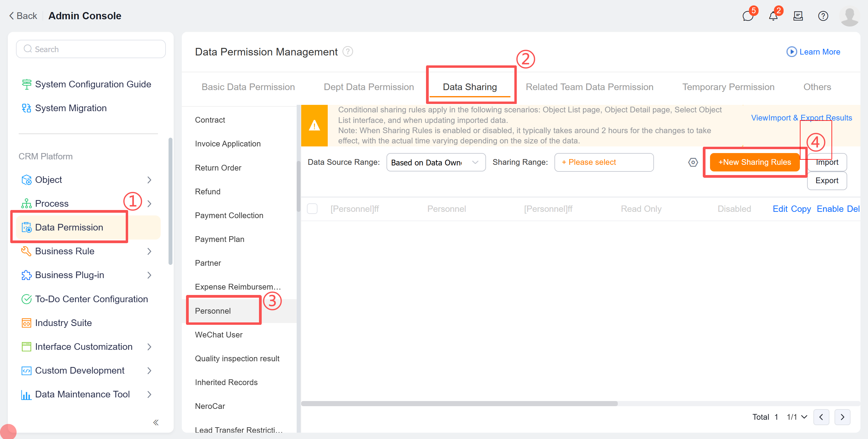
Task: Click the To-Do Center Configuration checkmark icon
Action: 26,299
